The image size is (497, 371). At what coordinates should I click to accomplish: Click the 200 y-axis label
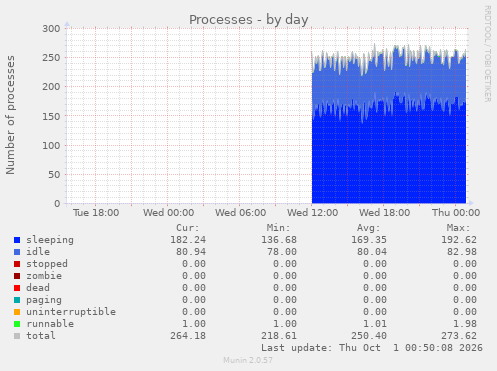pos(51,87)
